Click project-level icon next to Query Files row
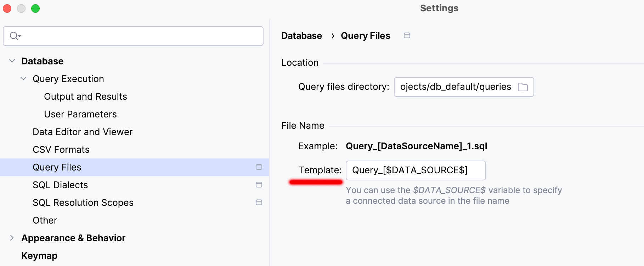This screenshot has width=644, height=266. (259, 167)
